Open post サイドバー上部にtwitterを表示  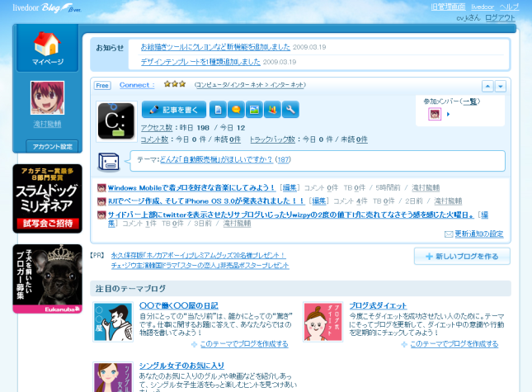pos(291,215)
